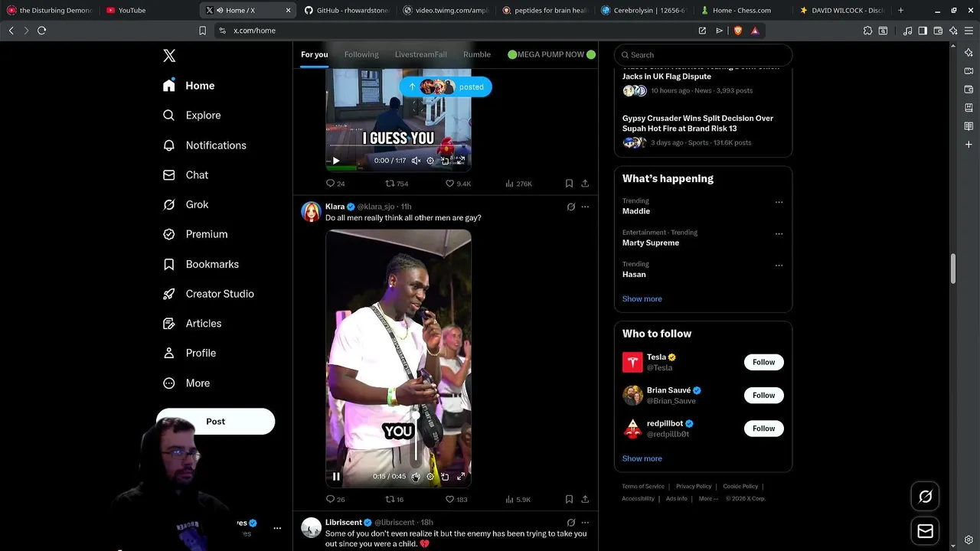Open Chat in the left navigation
The width and height of the screenshot is (980, 551).
(x=186, y=175)
